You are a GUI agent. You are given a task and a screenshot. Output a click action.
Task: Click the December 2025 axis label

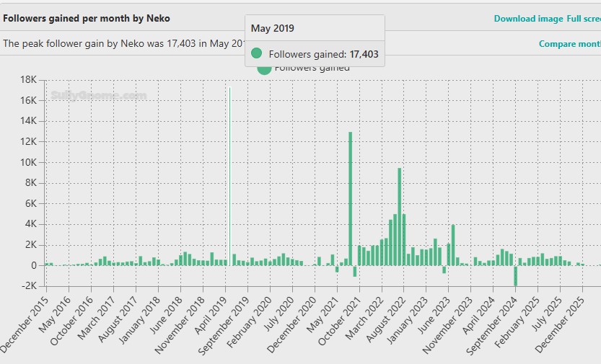(560, 324)
